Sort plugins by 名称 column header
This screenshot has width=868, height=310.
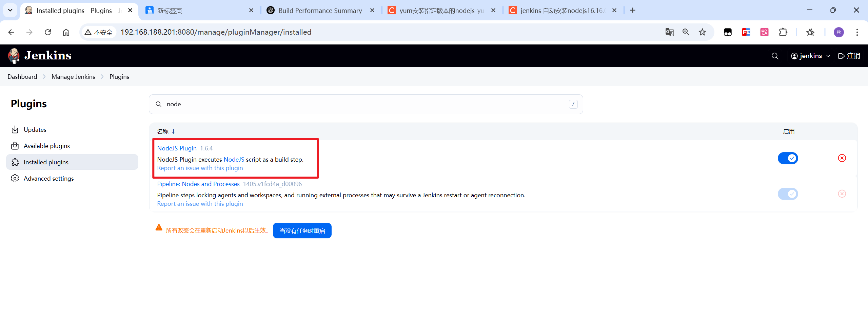point(166,131)
